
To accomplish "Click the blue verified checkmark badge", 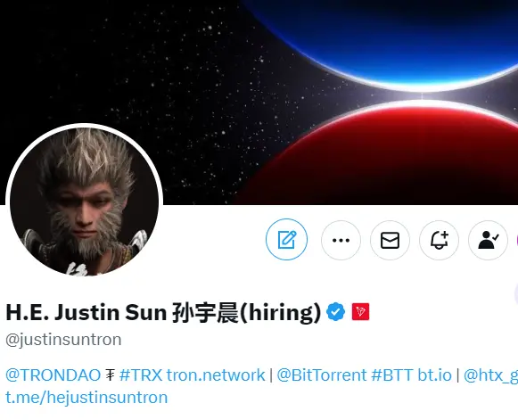I will click(x=335, y=311).
